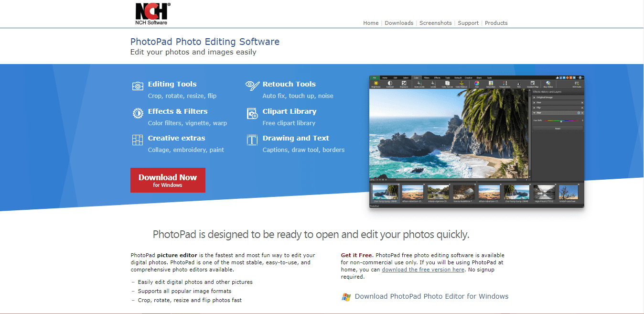Expand the Original Image entry
Screen dimensions: 644x314
click(534, 97)
